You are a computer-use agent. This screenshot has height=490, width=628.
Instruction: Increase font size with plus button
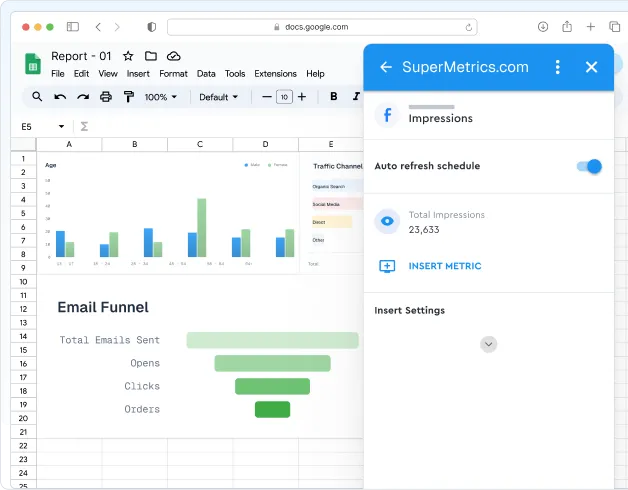click(302, 97)
